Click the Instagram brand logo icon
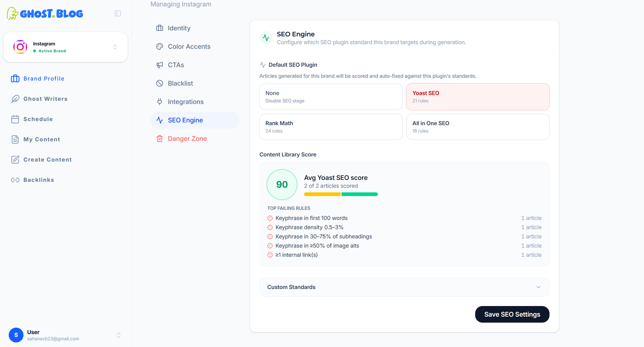Viewport: 644px width, 347px height. [20, 47]
